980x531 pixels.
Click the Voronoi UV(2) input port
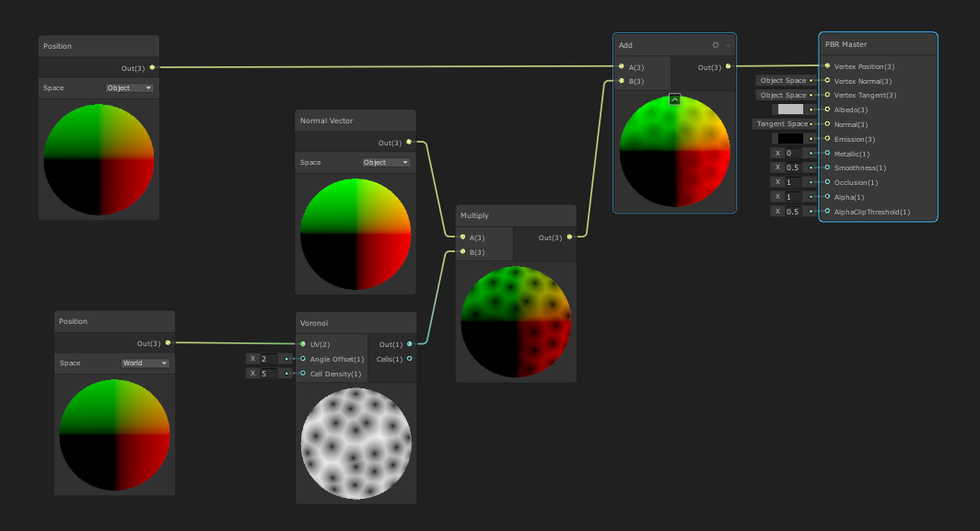[x=302, y=344]
